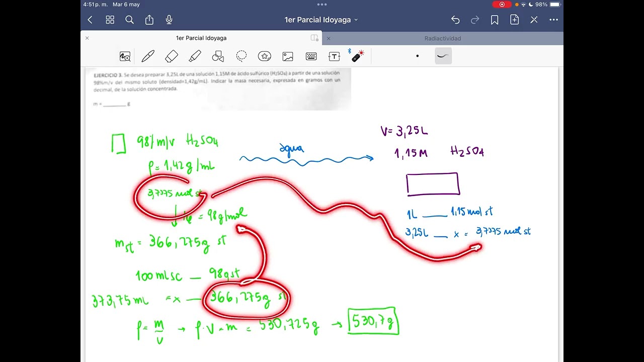Viewport: 644px width, 362px height.
Task: Open the keyboard typing tool
Action: [311, 56]
